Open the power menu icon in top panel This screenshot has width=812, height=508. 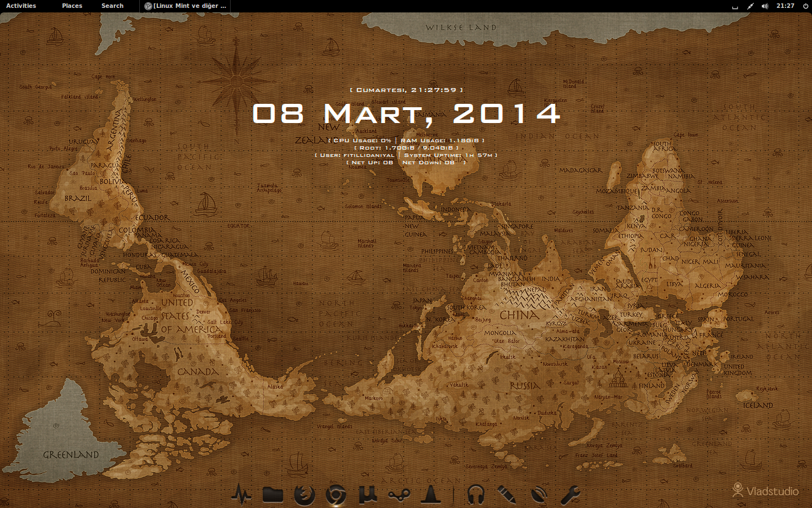click(805, 6)
